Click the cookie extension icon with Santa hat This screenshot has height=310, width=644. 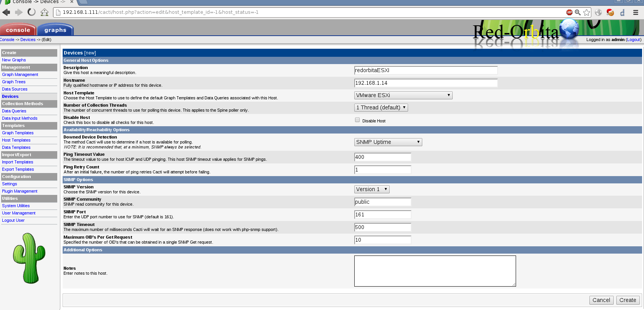tap(610, 12)
